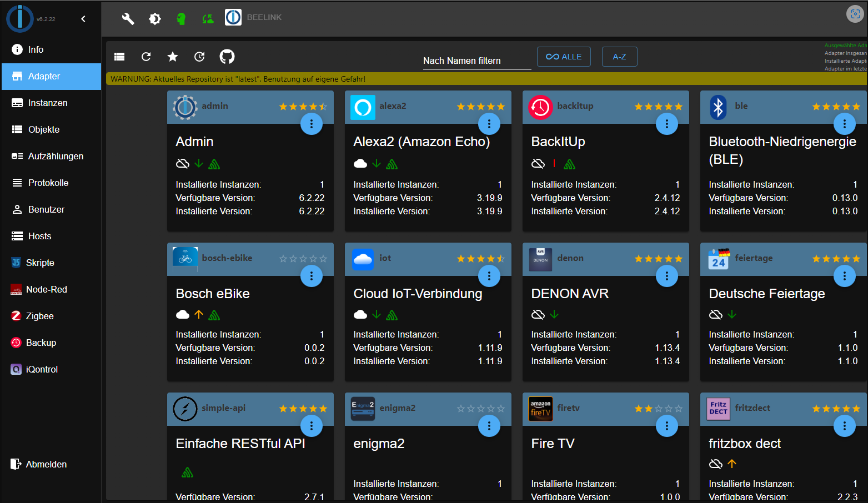Viewport: 868px width, 503px height.
Task: Open Instanzen in the sidebar
Action: (51, 103)
